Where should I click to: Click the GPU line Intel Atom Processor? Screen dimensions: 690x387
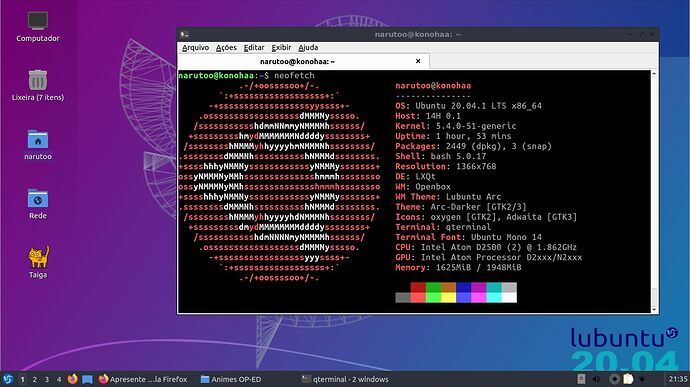(x=488, y=258)
